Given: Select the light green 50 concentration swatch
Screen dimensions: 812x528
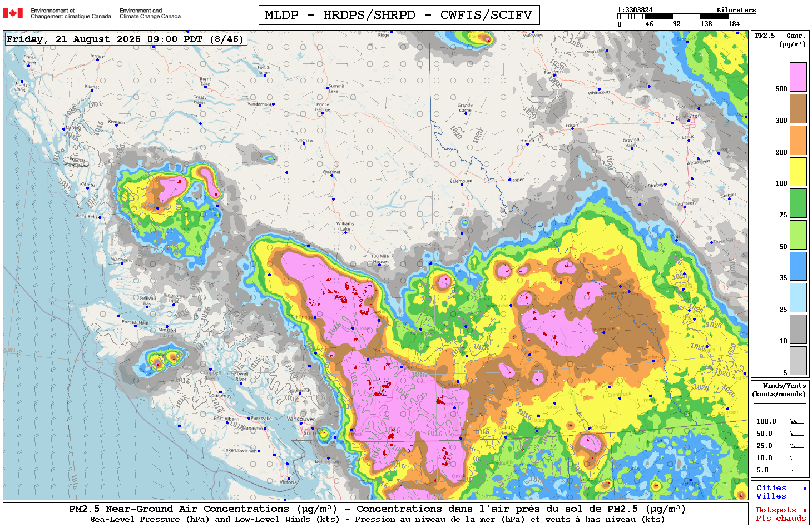Looking at the screenshot, I should point(798,235).
